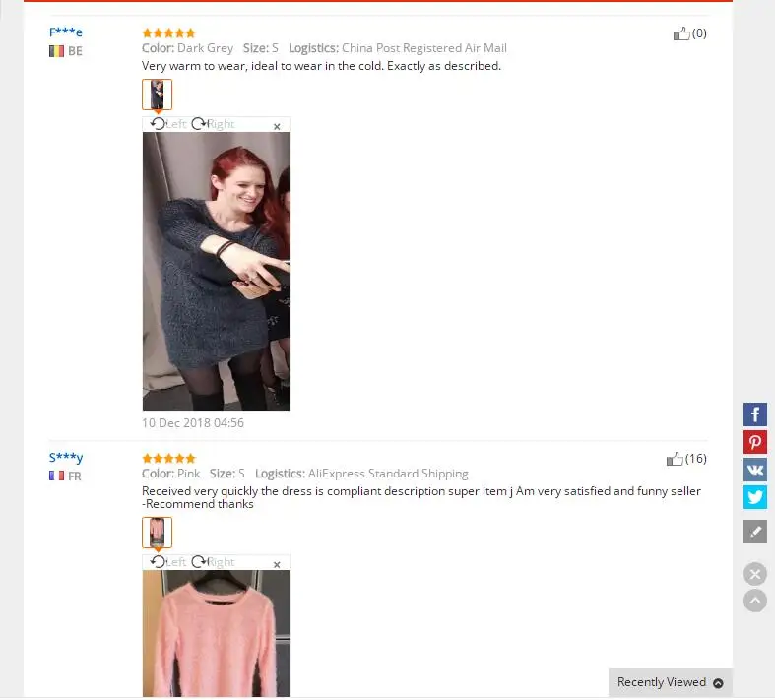775x700 pixels.
Task: Rotate first review photo right
Action: tap(213, 123)
